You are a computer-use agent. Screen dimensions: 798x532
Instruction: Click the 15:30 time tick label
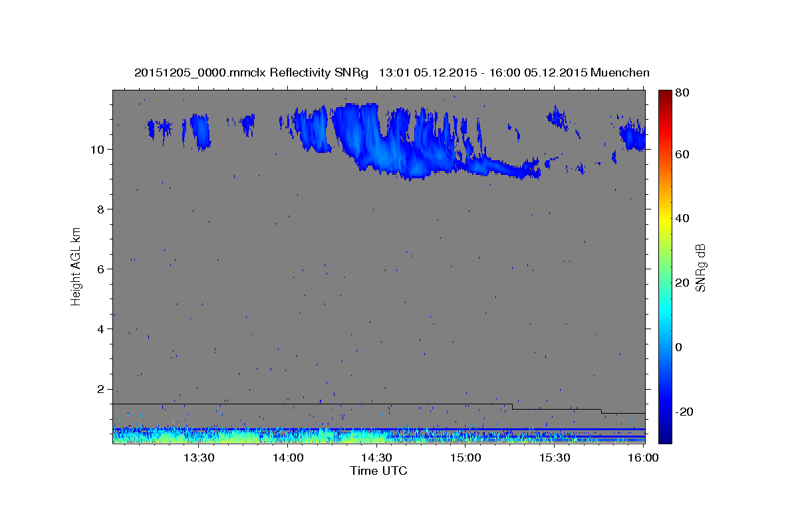pos(555,458)
